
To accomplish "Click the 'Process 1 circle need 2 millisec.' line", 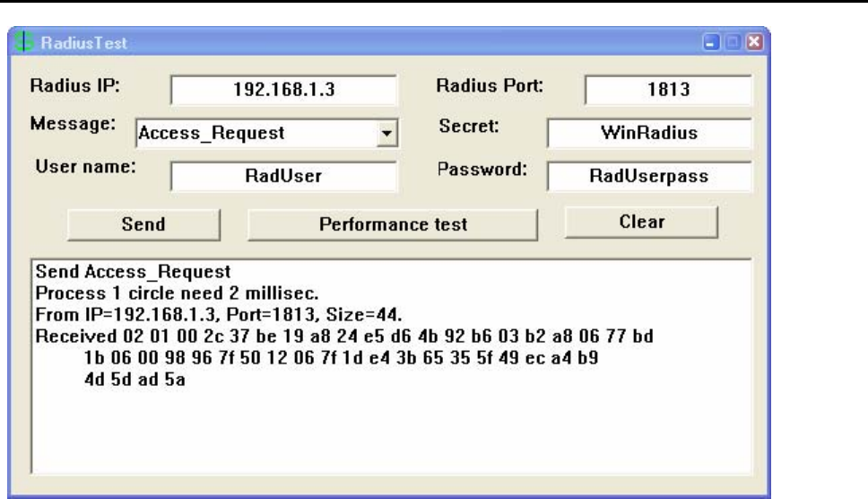I will coord(178,293).
